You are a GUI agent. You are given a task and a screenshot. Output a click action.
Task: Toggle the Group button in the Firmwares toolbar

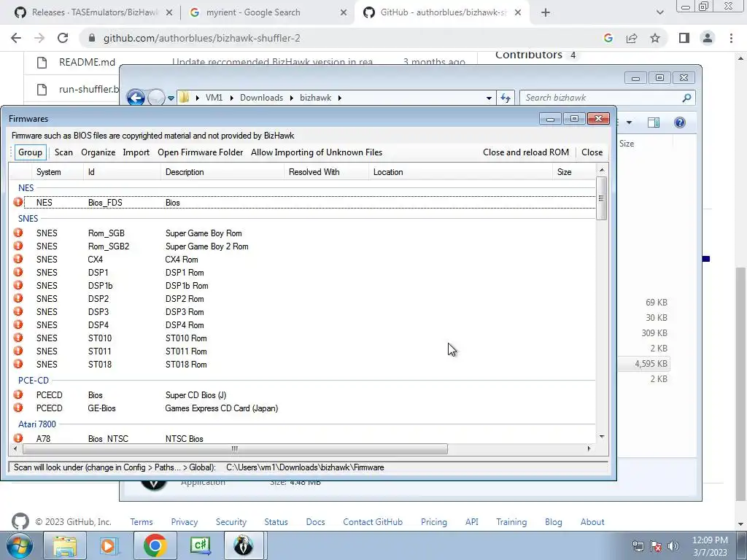point(30,152)
